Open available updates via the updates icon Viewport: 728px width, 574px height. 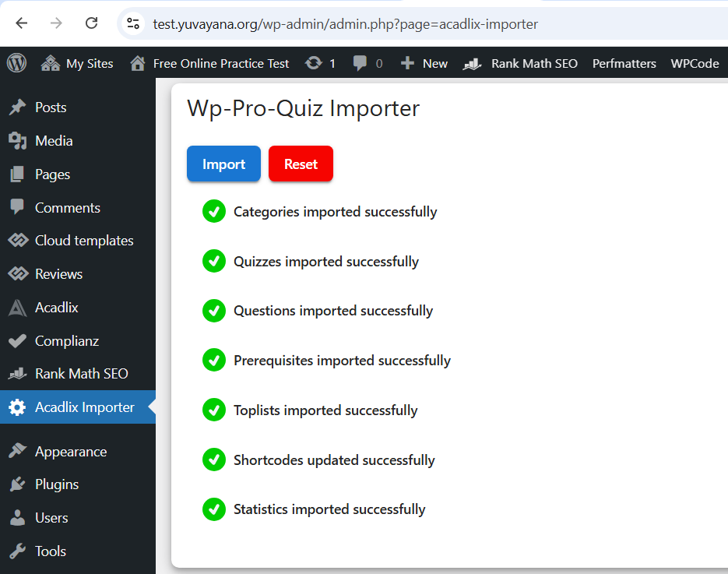point(311,63)
